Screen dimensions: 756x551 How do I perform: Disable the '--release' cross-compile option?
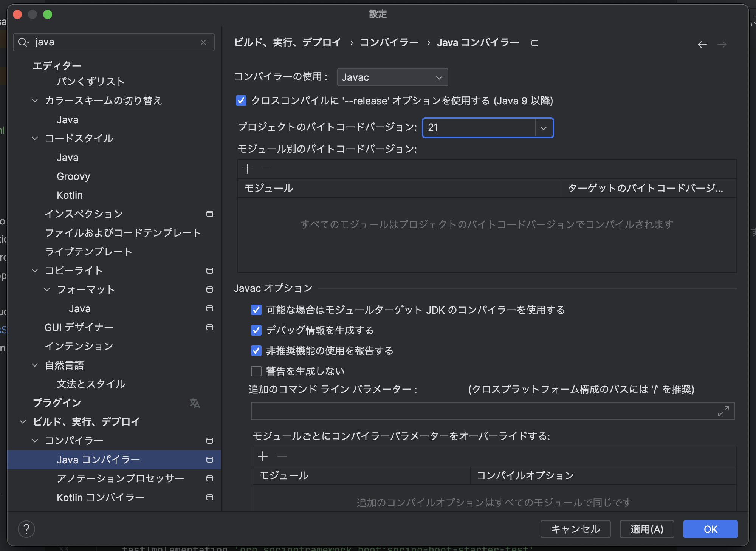[241, 101]
